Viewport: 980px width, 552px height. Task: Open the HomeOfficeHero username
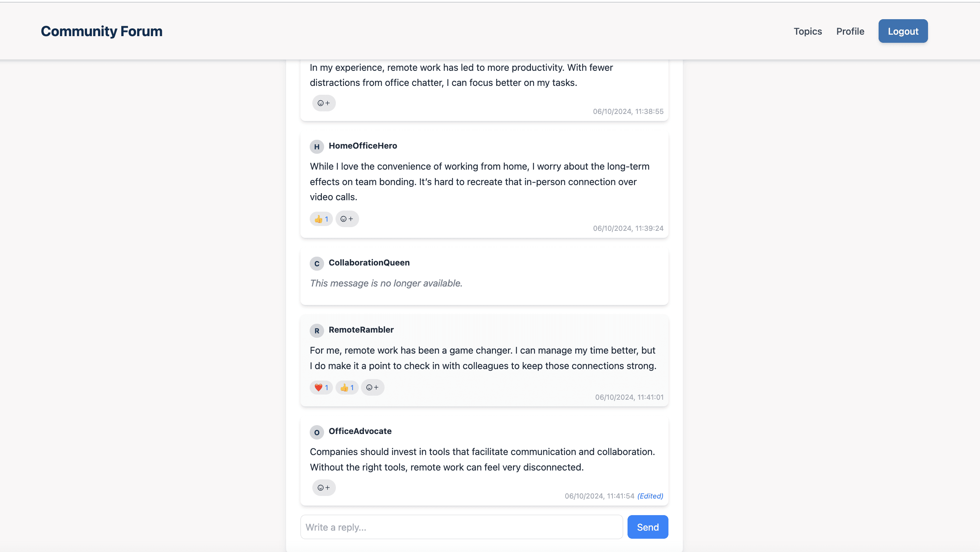tap(362, 146)
